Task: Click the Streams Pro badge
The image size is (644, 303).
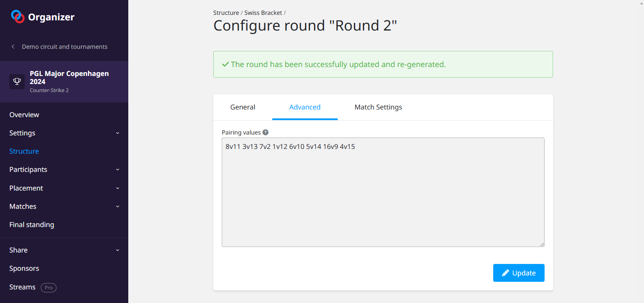Action: click(48, 287)
